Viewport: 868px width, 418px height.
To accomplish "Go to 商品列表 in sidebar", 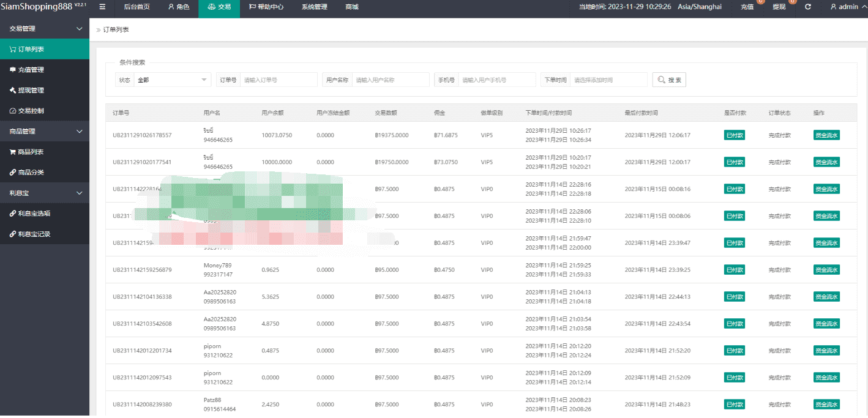I will (31, 152).
